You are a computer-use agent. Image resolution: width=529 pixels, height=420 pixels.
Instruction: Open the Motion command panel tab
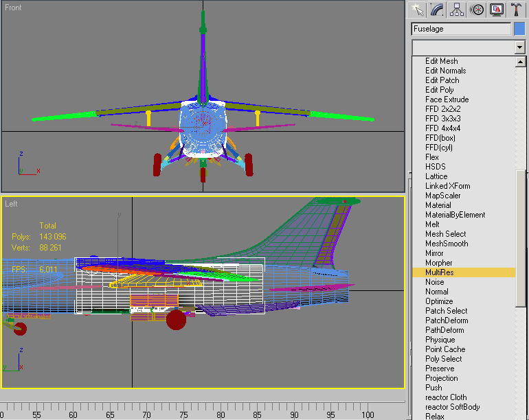(x=477, y=10)
